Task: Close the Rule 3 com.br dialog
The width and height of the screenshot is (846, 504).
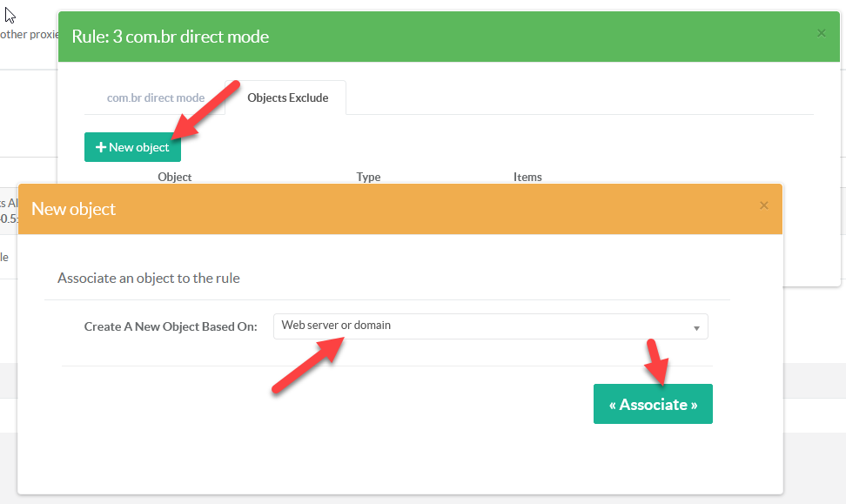Action: (x=822, y=33)
